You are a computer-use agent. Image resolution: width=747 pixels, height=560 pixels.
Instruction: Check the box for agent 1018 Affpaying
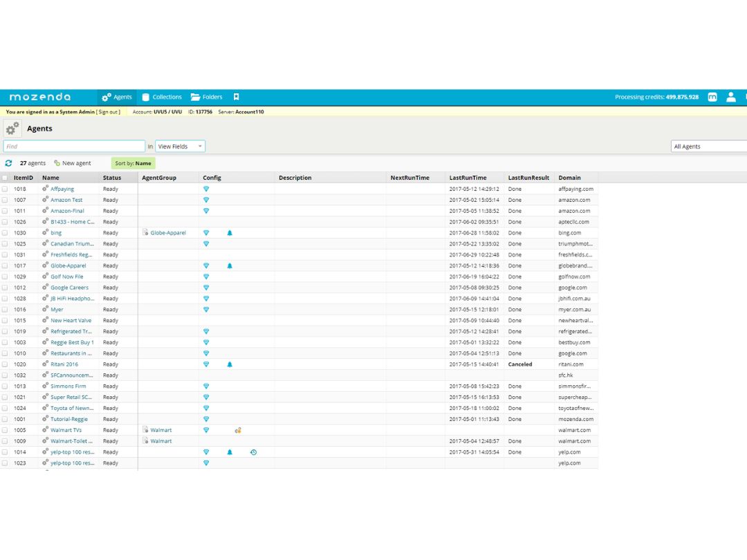pyautogui.click(x=5, y=189)
